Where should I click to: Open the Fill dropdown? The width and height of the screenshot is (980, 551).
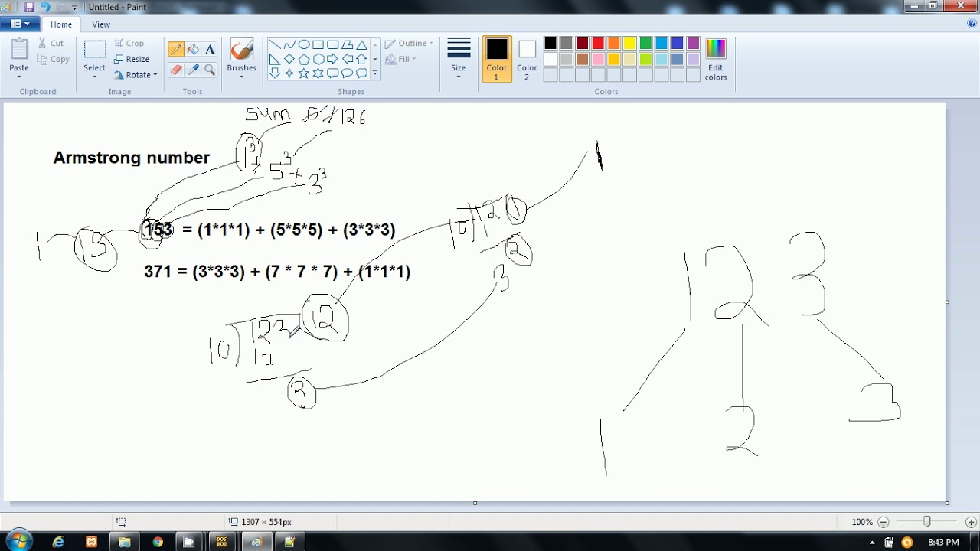pos(400,59)
